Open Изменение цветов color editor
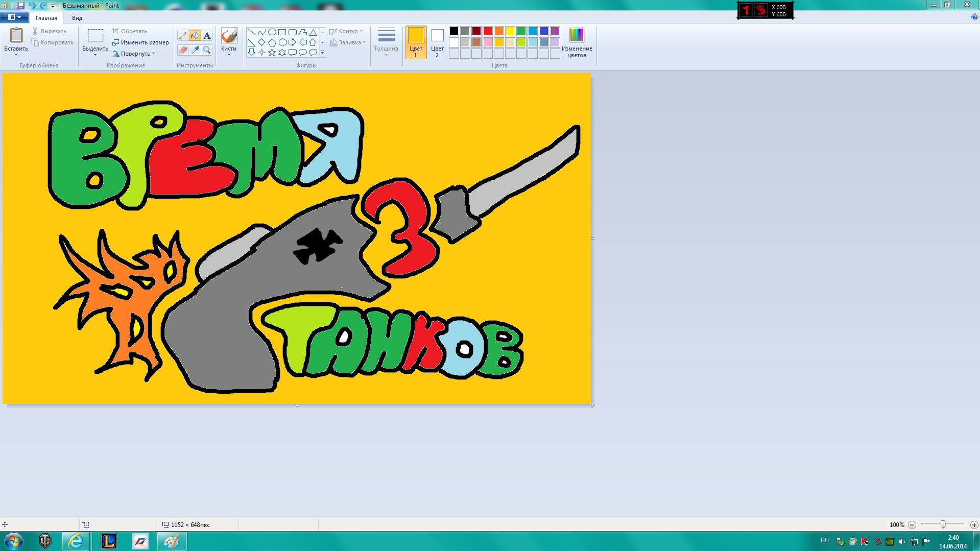Viewport: 980px width, 551px height. 577,43
